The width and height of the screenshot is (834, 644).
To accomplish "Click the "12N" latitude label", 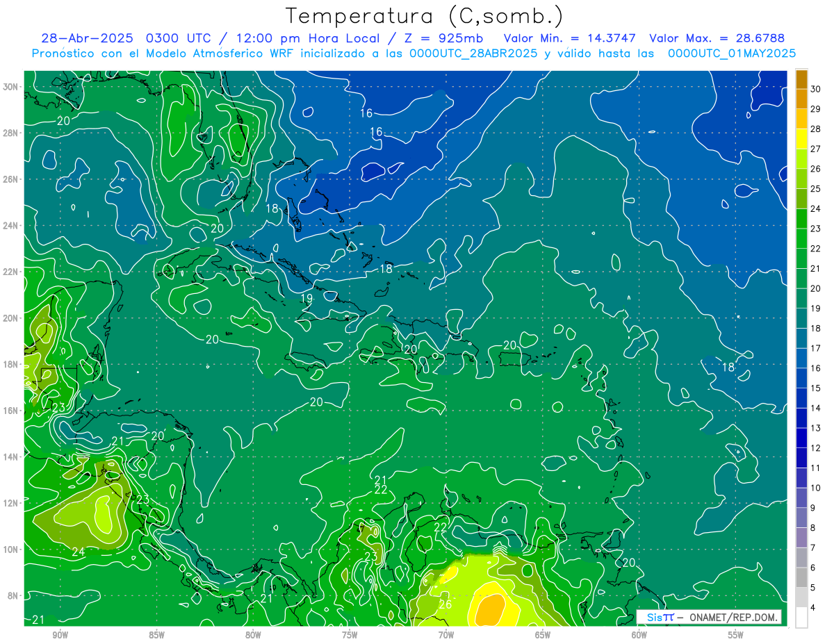I will click(12, 503).
